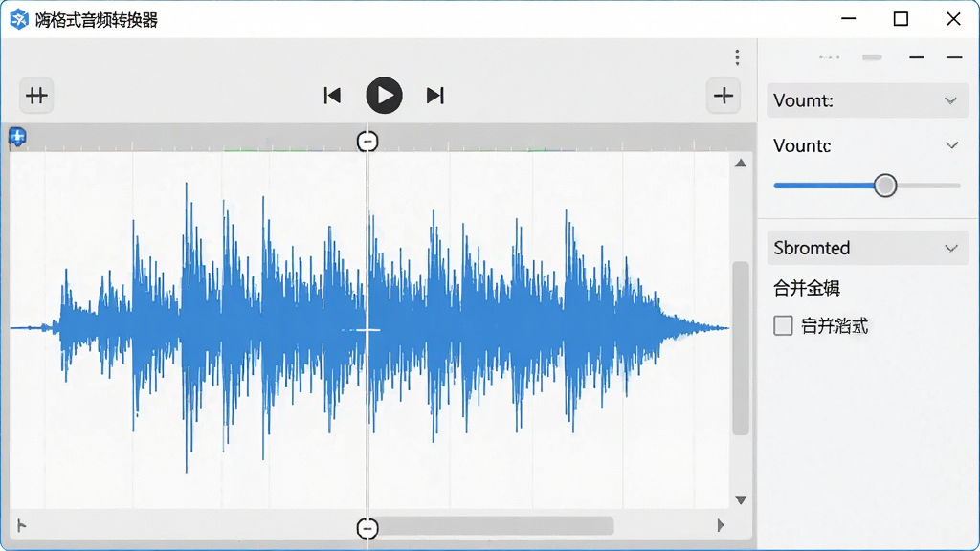Select the playhead handle on the bottom scrollbar

[x=367, y=528]
